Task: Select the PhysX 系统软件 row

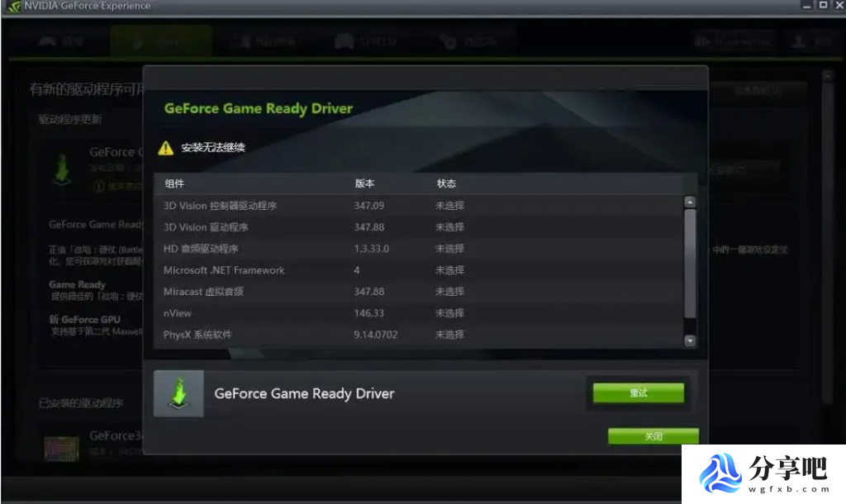Action: coord(419,335)
